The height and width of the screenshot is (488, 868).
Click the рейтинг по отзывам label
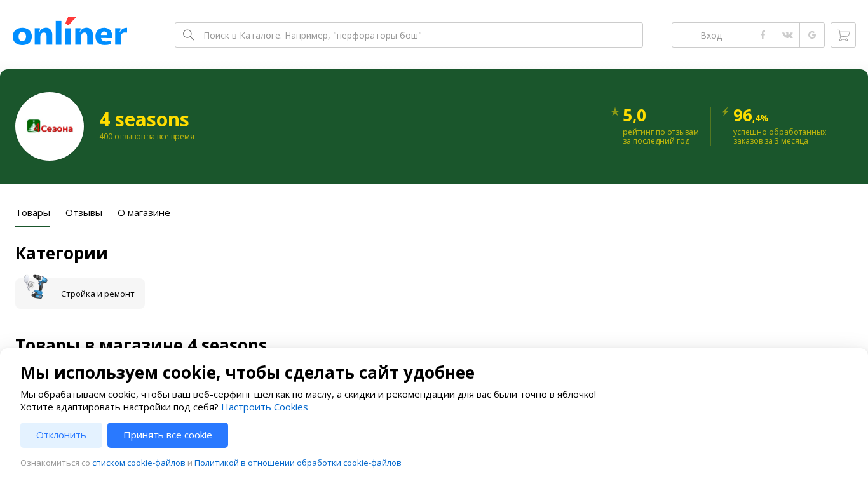click(x=661, y=137)
